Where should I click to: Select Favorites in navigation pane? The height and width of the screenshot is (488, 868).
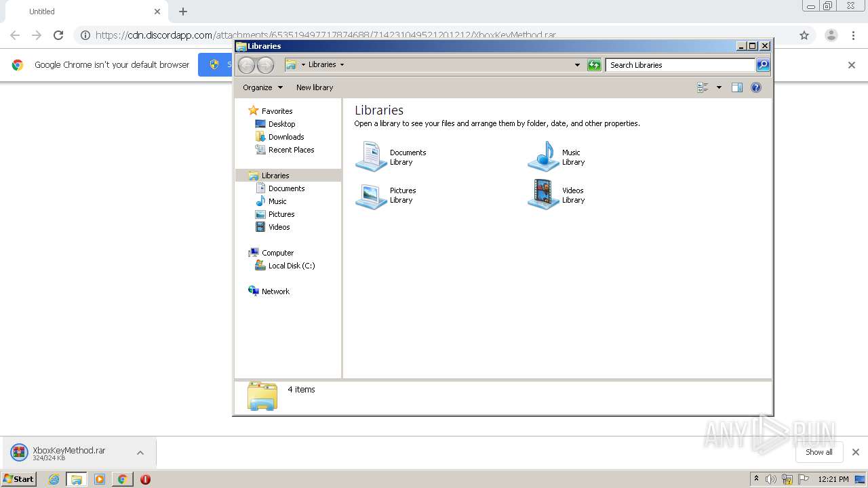point(277,111)
